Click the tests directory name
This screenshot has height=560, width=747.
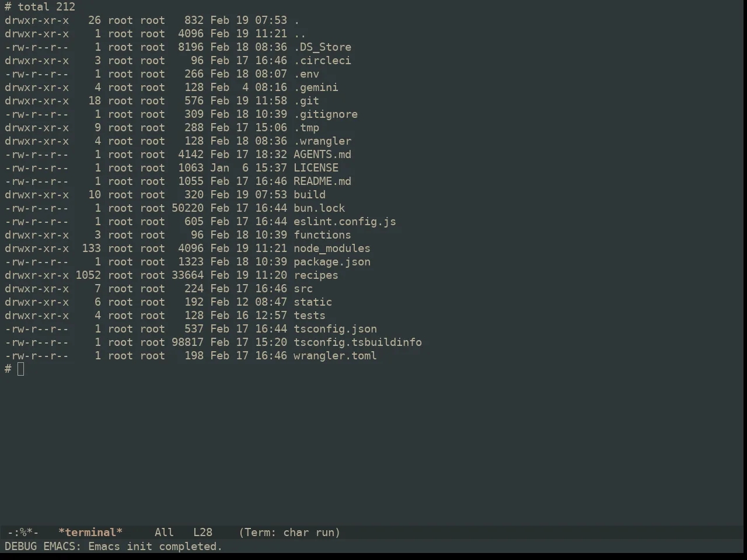[309, 316]
